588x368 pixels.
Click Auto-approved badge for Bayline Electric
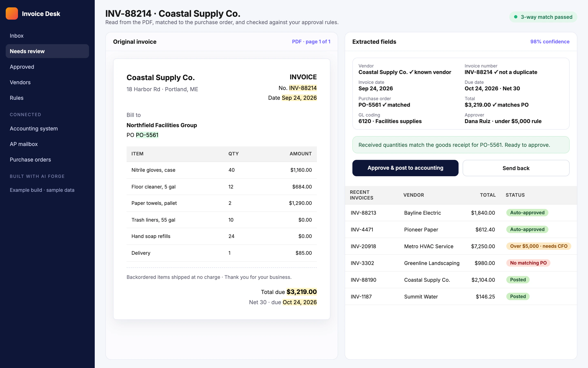tap(527, 212)
